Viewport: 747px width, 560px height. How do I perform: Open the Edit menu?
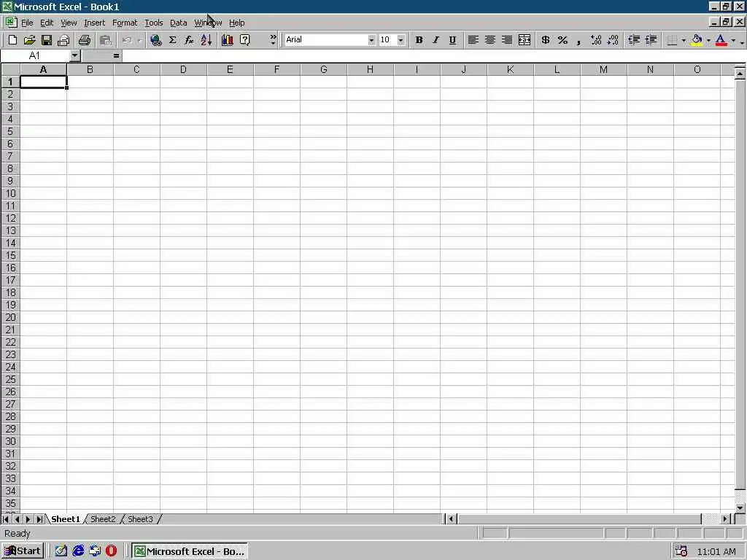47,23
